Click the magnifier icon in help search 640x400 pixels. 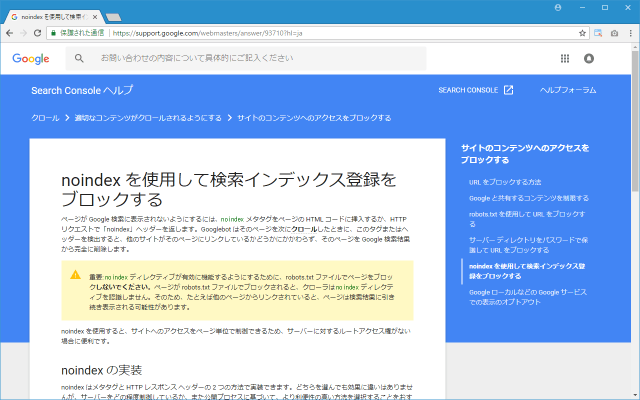tap(79, 59)
